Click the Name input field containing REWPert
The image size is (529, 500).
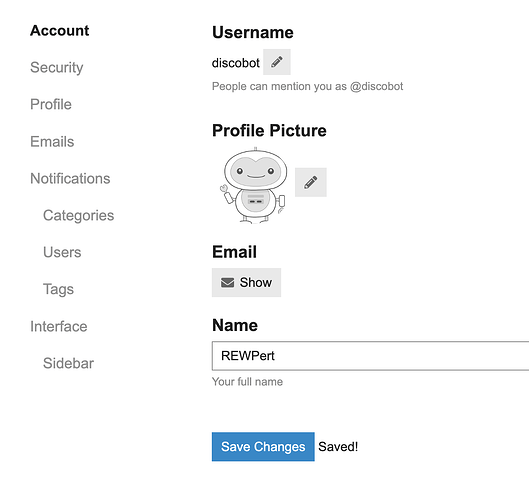point(370,356)
